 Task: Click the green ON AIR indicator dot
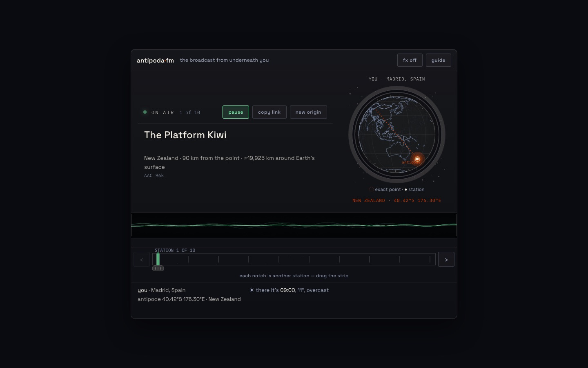pos(145,112)
